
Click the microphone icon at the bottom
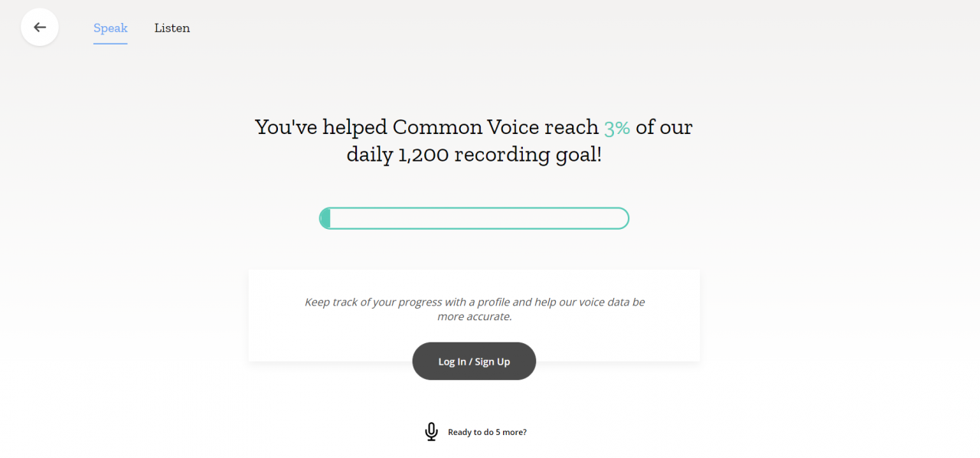click(431, 432)
